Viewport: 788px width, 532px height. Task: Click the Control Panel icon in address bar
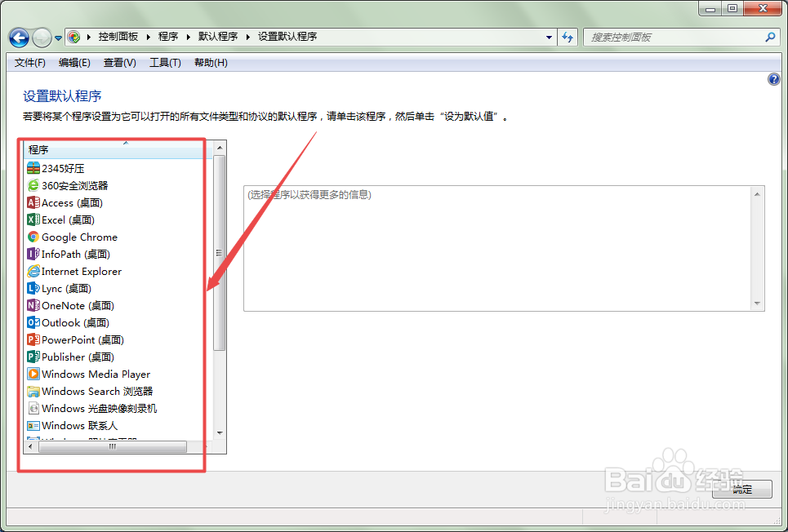[x=73, y=37]
